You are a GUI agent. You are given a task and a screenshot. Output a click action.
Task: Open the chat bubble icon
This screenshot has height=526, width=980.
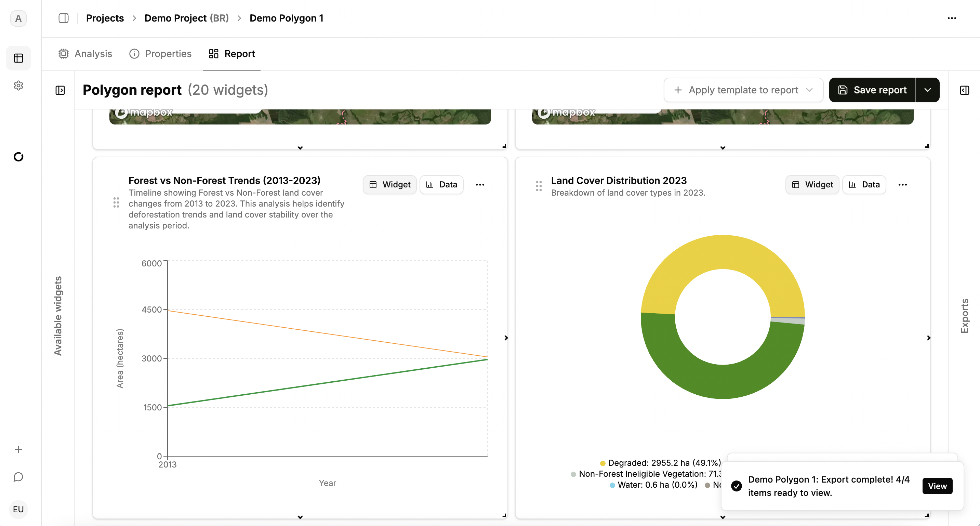click(x=18, y=477)
